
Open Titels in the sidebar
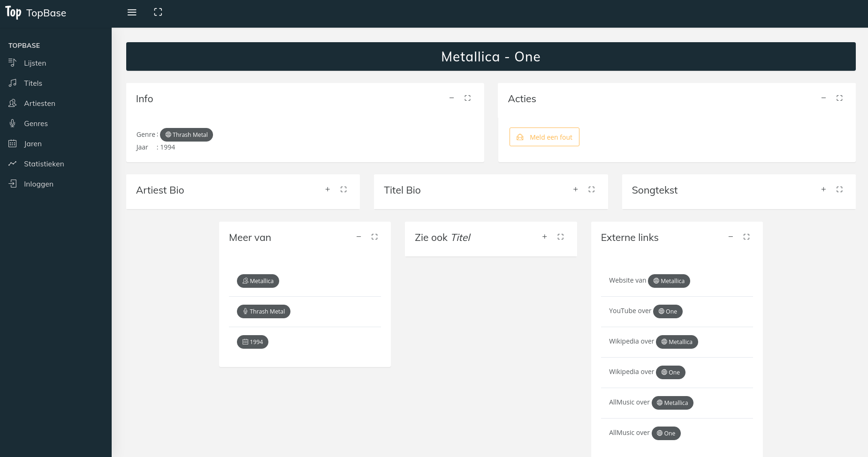click(33, 83)
